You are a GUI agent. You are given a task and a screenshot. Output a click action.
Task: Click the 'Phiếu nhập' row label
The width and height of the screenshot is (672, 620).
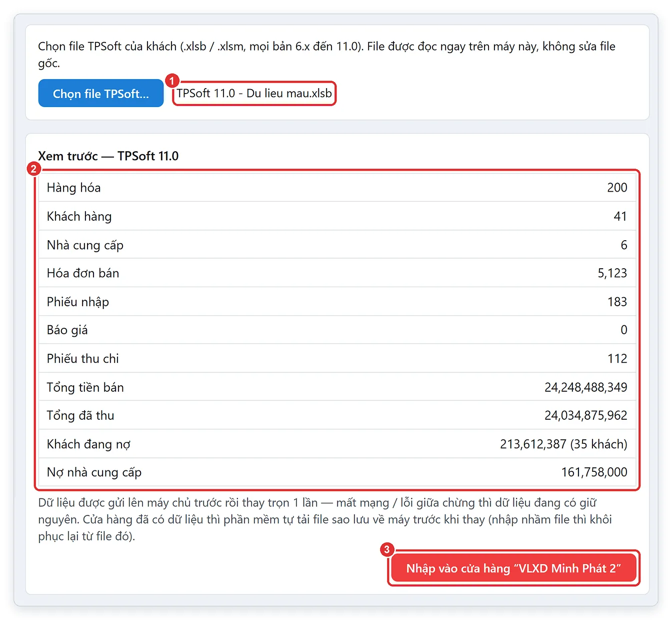(78, 302)
